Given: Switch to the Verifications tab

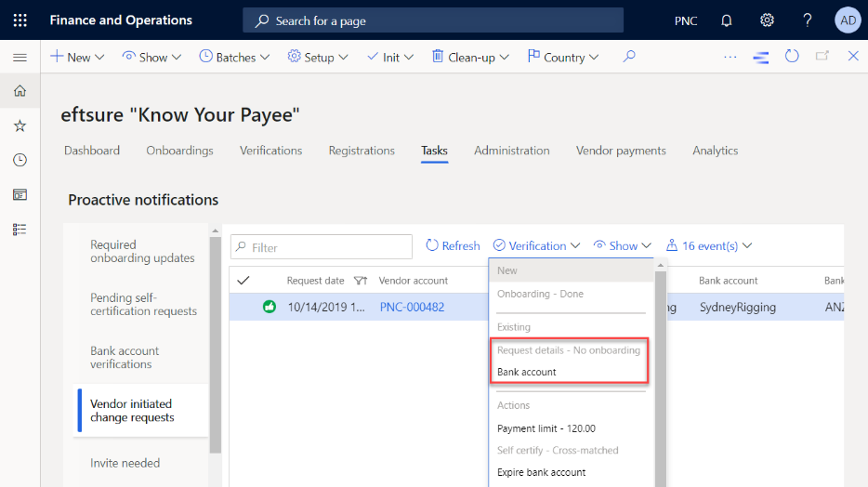Looking at the screenshot, I should pos(270,151).
